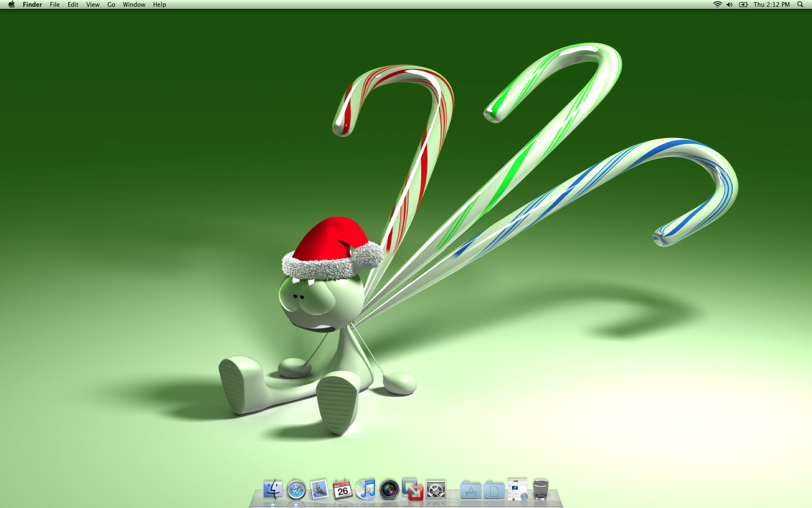Open the Apple menu
Screen dimensions: 812x508
pos(11,5)
